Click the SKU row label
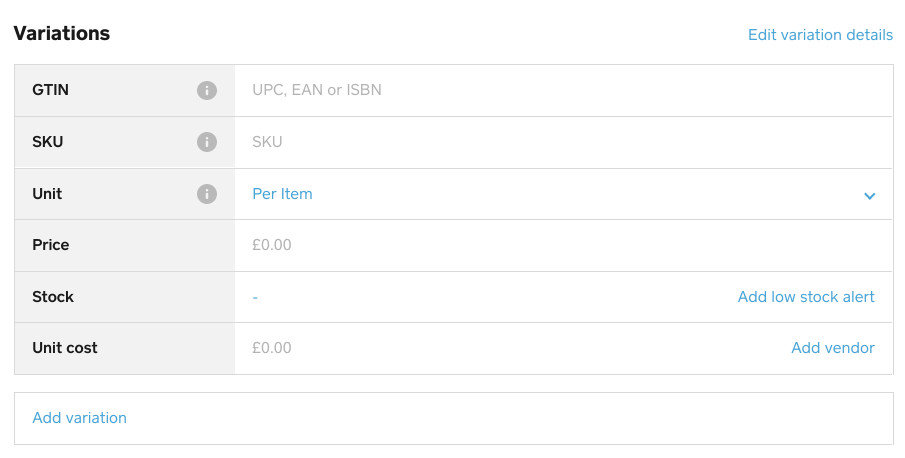 [x=48, y=142]
